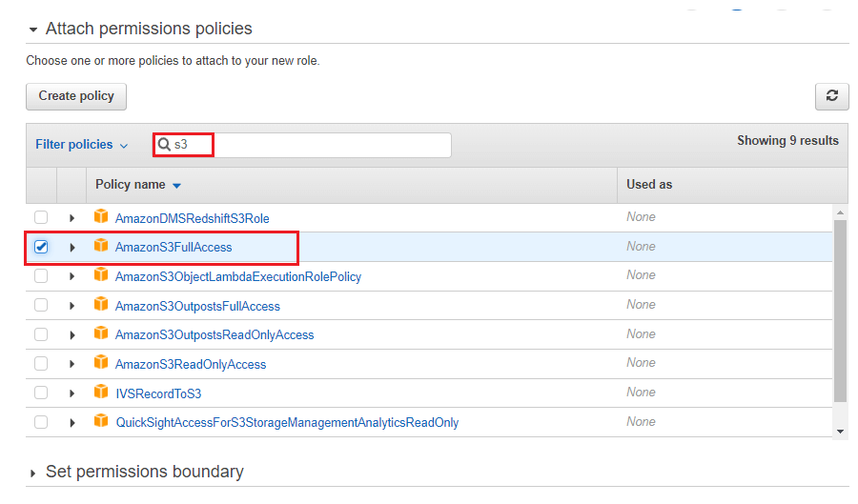This screenshot has height=504, width=858.
Task: Click the policy icon for AmazonS3ObjectLambdaExecutionRolePolicy
Action: coord(101,275)
